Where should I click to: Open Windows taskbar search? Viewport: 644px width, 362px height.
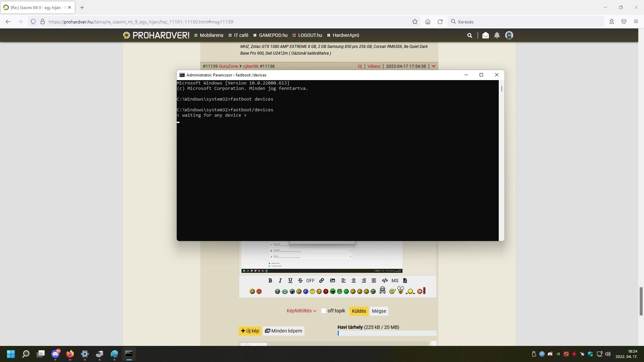tap(25, 354)
